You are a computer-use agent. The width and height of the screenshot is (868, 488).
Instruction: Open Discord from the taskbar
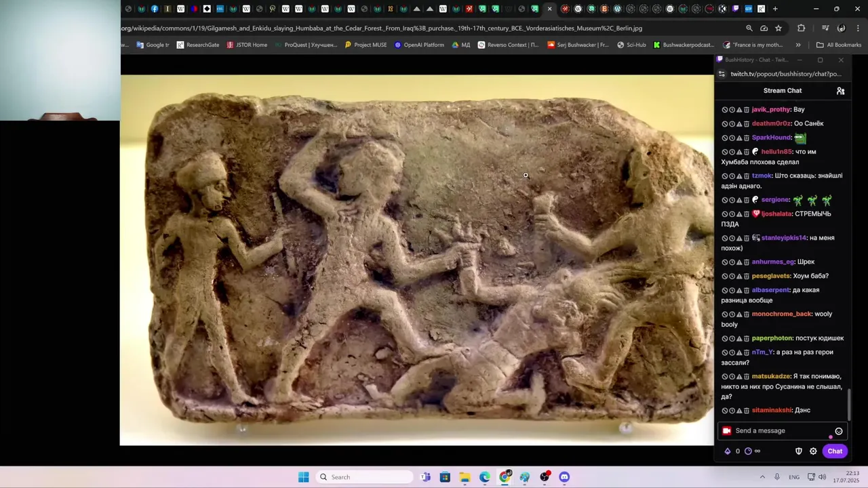(564, 477)
